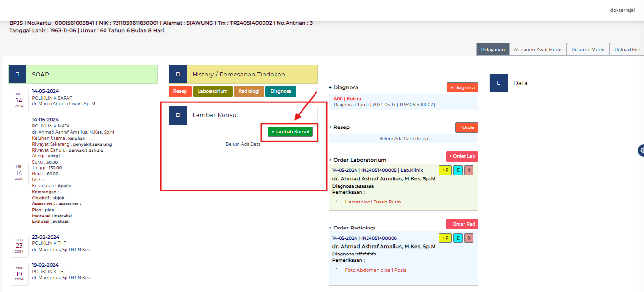
Task: Click the square icon beside Data header
Action: [x=499, y=83]
